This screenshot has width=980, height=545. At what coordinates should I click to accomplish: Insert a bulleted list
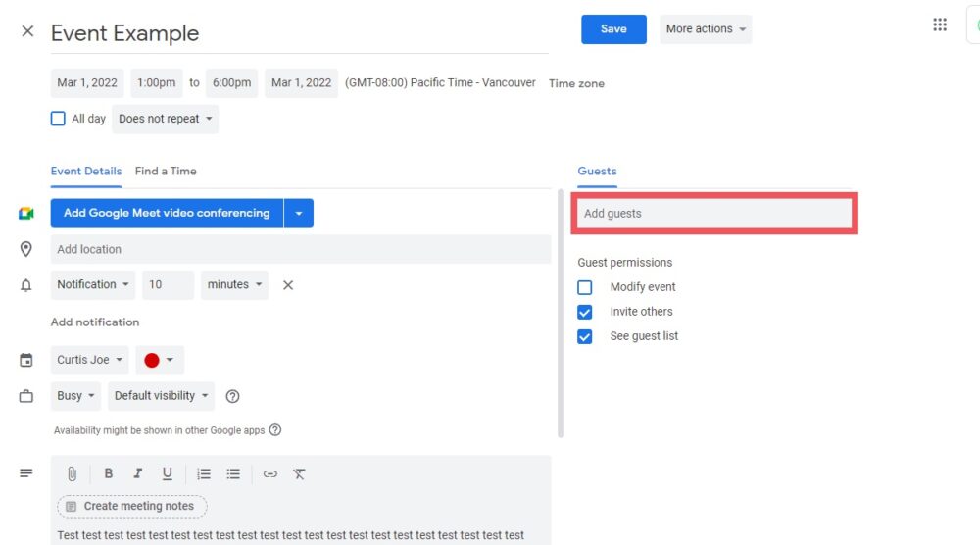click(233, 473)
